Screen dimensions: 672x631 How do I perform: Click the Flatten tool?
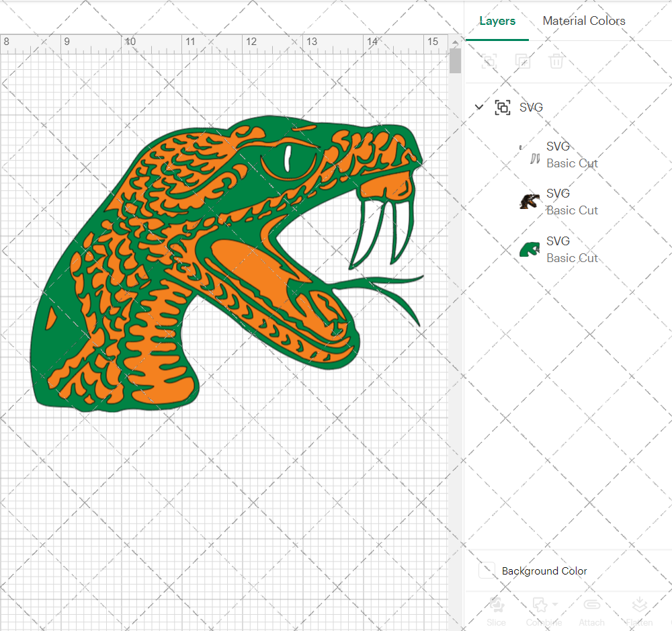(x=640, y=612)
